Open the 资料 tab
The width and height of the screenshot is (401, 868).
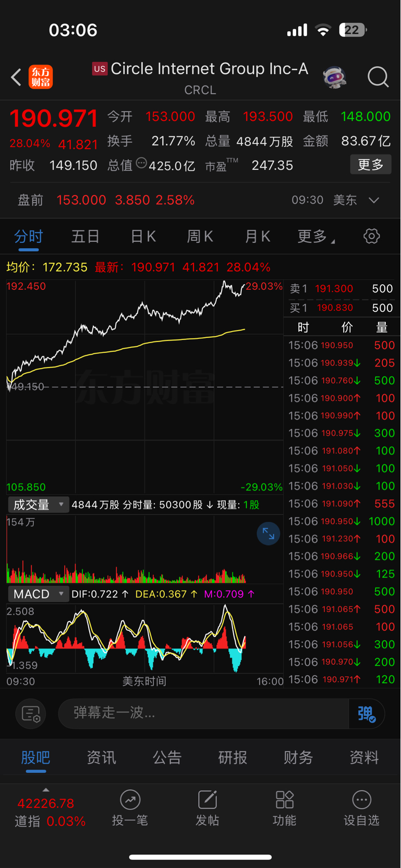point(364,757)
